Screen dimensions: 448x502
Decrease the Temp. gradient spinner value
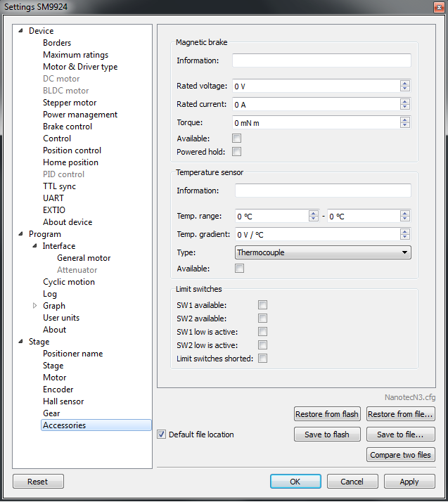[x=405, y=238]
